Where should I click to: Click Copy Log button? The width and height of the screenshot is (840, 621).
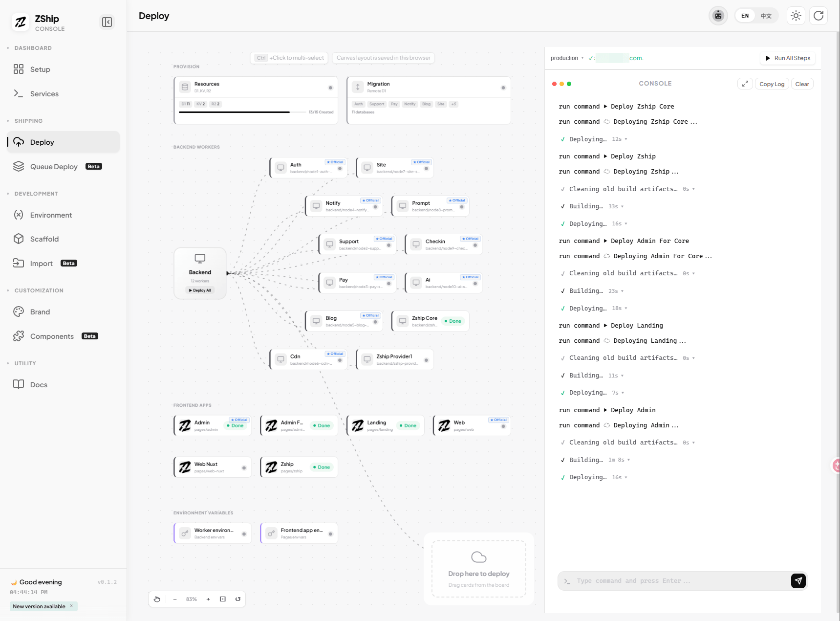tap(772, 84)
